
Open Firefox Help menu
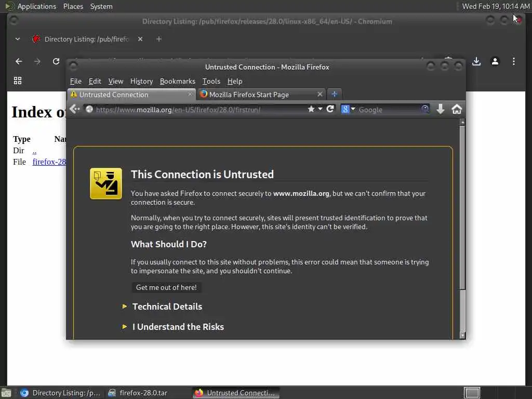tap(235, 82)
